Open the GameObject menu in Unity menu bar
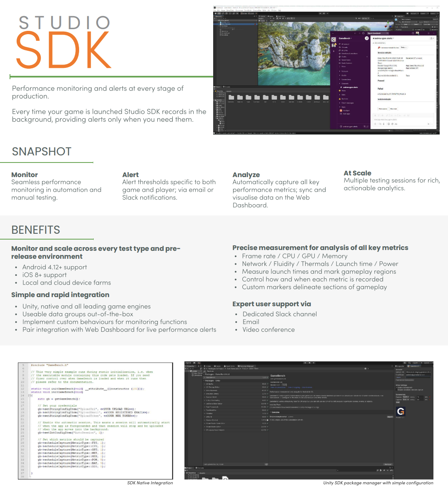Image resolution: width=448 pixels, height=500 pixels. (x=231, y=10)
